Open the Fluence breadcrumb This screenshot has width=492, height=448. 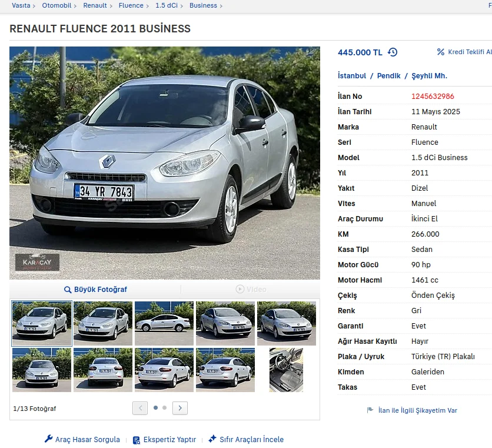[x=131, y=5]
